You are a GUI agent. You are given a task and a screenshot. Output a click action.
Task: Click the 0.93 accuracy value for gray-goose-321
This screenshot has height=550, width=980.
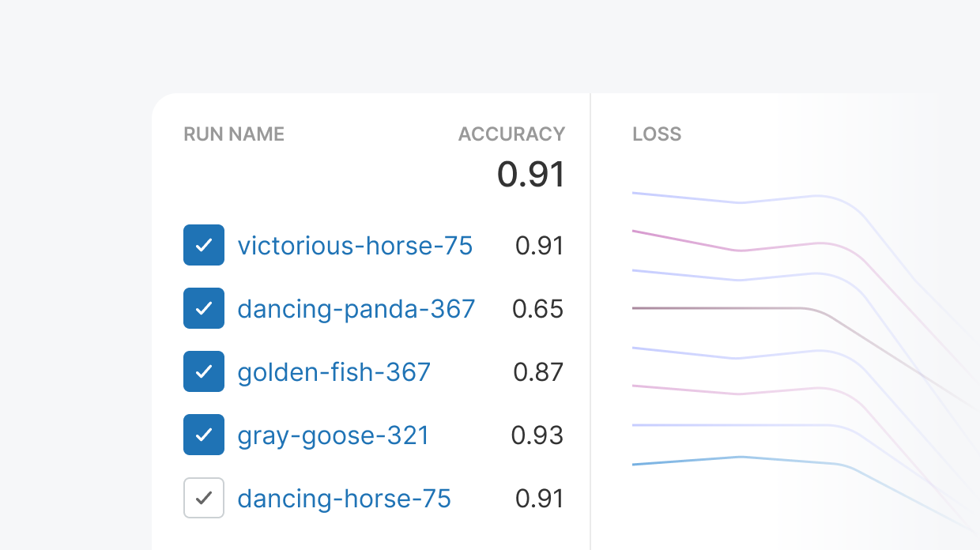[x=537, y=435]
